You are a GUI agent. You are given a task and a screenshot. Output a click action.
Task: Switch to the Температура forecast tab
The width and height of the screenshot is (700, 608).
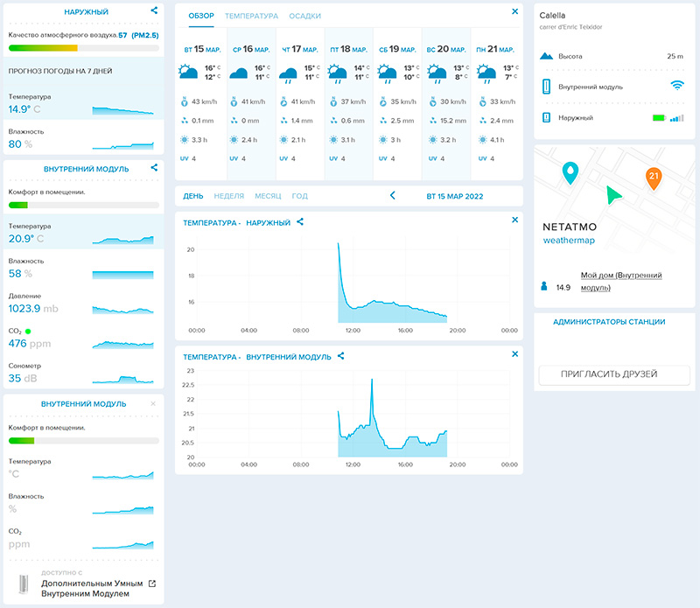(x=251, y=17)
